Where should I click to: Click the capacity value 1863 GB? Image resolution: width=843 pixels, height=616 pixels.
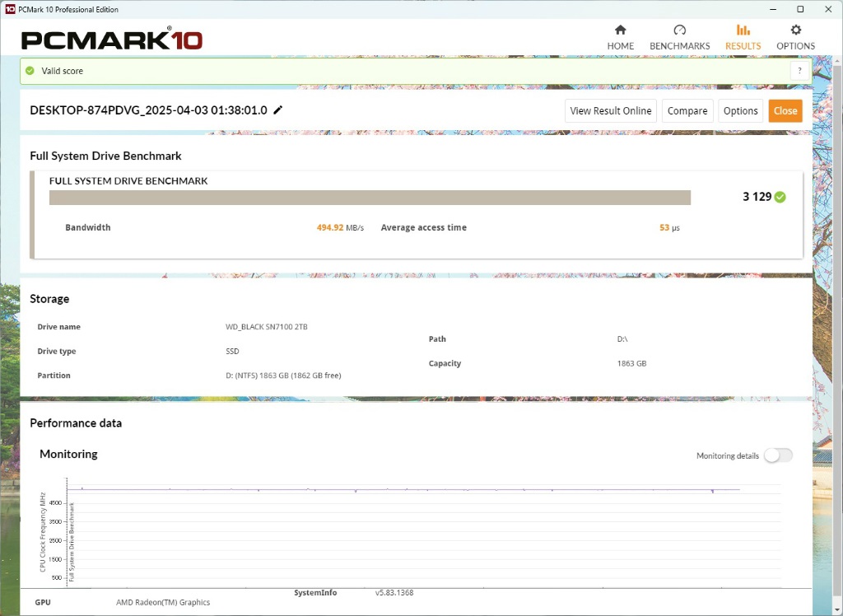tap(631, 363)
